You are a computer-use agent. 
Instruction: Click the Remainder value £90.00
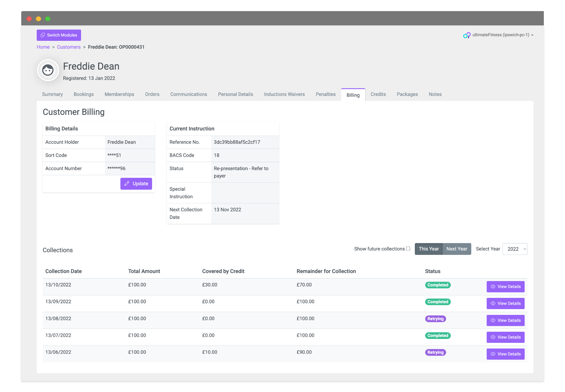pos(304,352)
